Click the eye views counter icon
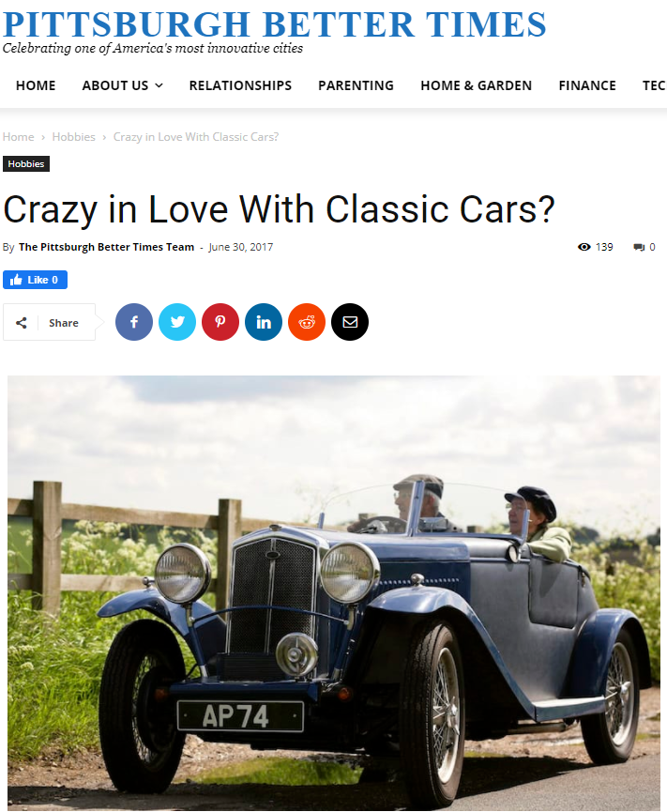Viewport: 667px width, 812px height. pyautogui.click(x=584, y=247)
